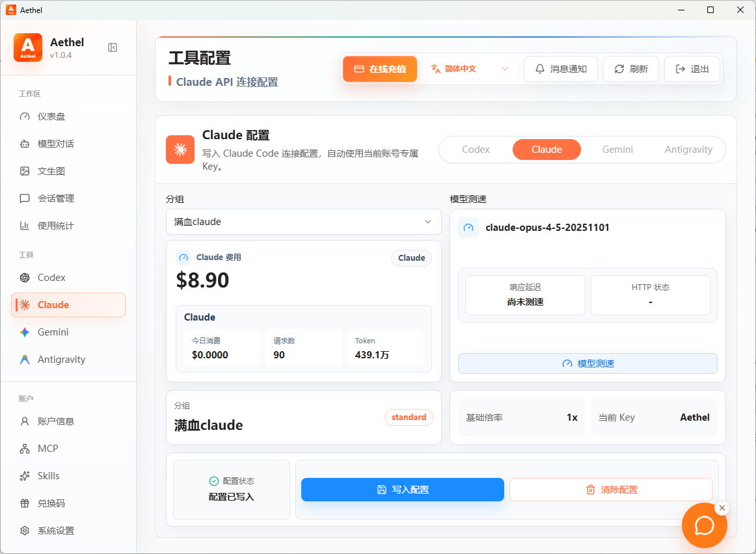Open the MCP page in sidebar

[x=68, y=449]
